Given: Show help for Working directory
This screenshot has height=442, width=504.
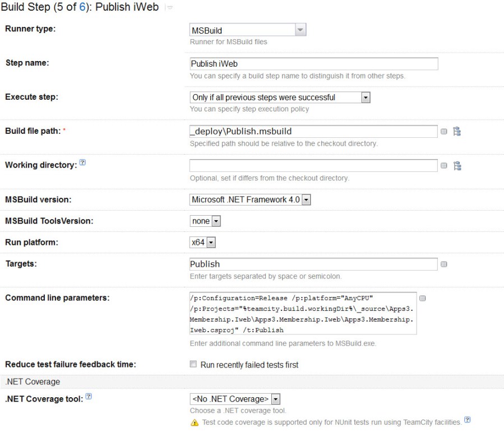Looking at the screenshot, I should tap(82, 163).
